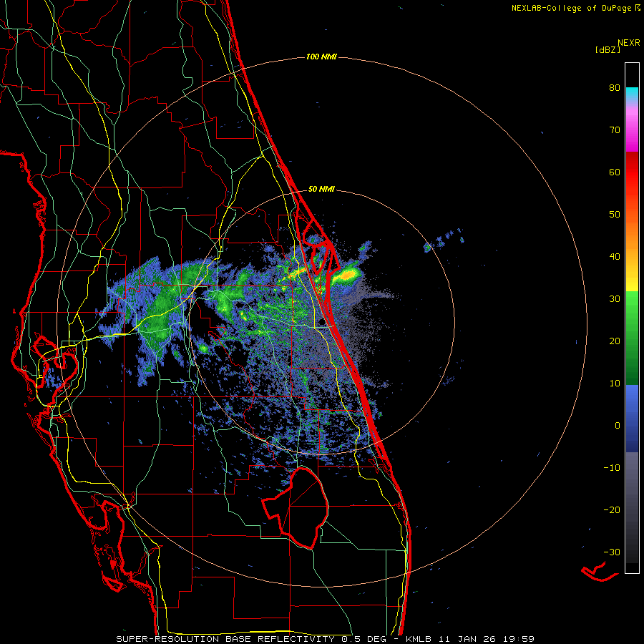This screenshot has height=644, width=644.
Task: Click the NEXR label above the color scale
Action: (x=629, y=43)
